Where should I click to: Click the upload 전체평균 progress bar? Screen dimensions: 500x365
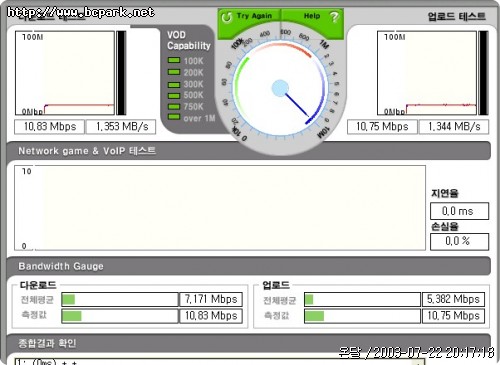pyautogui.click(x=362, y=299)
